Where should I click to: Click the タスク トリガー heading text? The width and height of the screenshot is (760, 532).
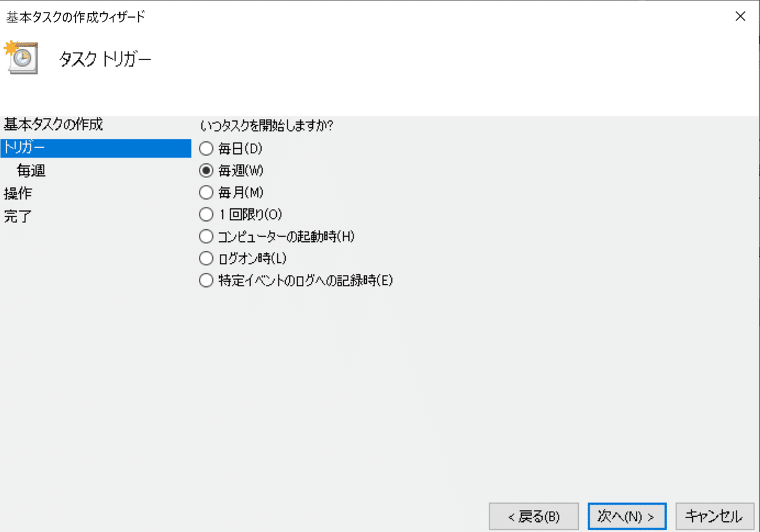(105, 60)
